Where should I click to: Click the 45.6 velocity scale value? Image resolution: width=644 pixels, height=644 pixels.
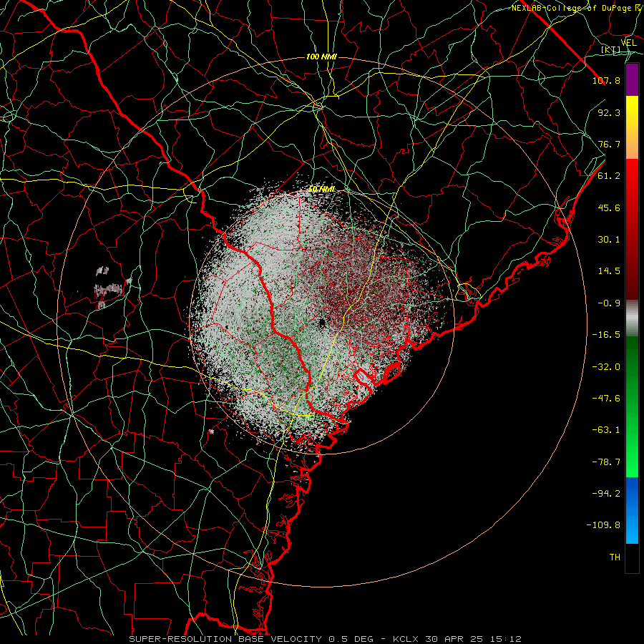point(609,208)
